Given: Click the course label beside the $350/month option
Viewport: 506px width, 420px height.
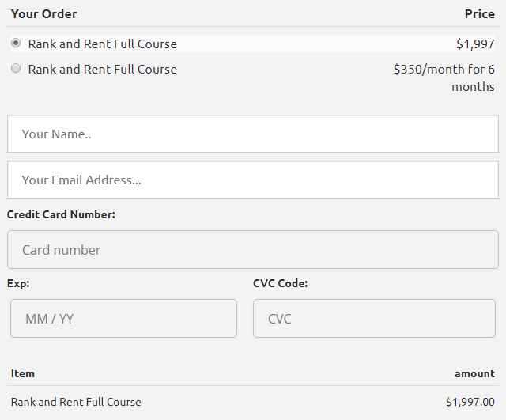Looking at the screenshot, I should tap(103, 70).
